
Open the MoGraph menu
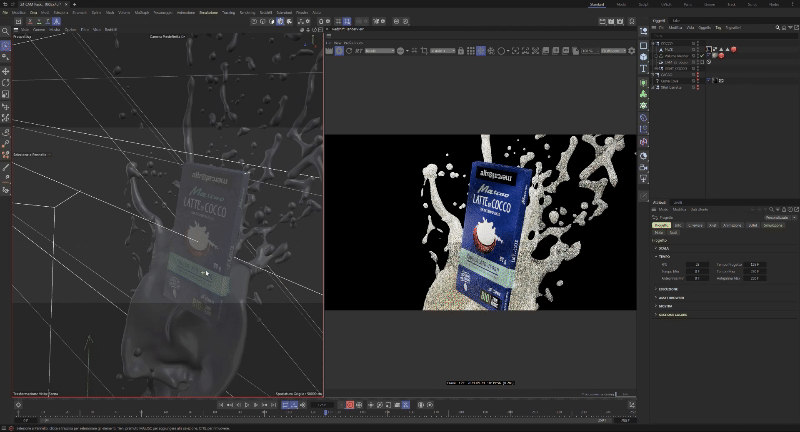coord(141,12)
